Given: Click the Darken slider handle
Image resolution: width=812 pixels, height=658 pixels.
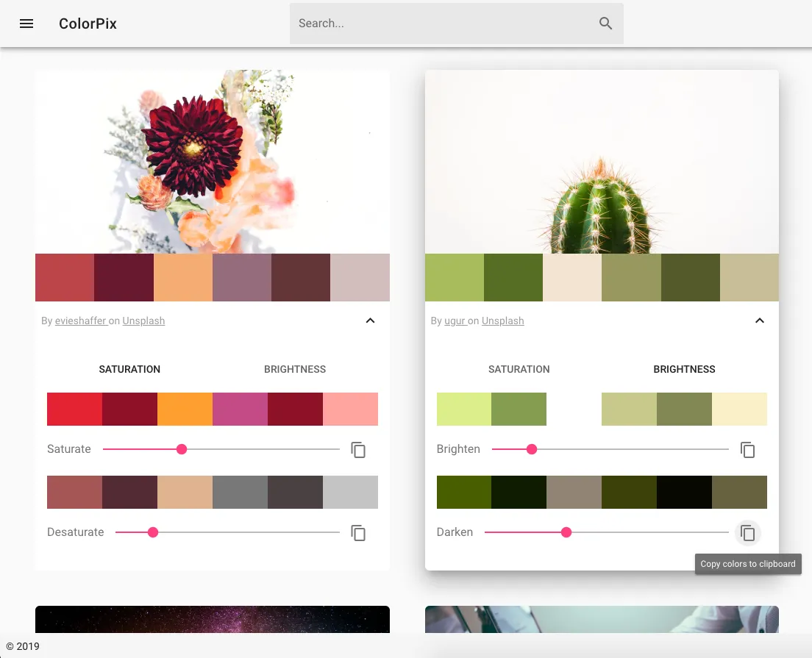Looking at the screenshot, I should tap(566, 532).
